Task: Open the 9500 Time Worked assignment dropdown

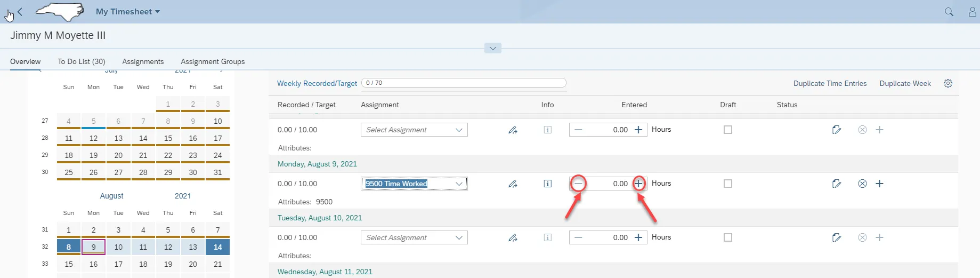Action: 459,184
